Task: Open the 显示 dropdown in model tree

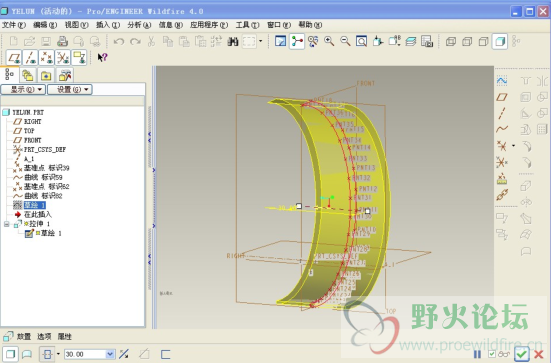Action: click(x=23, y=89)
